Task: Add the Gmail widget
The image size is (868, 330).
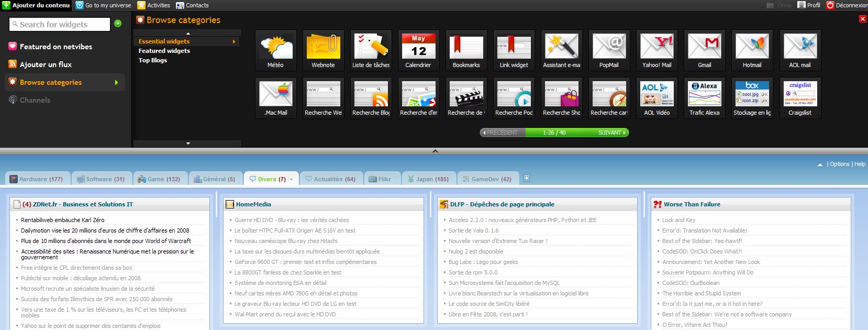Action: tap(704, 50)
